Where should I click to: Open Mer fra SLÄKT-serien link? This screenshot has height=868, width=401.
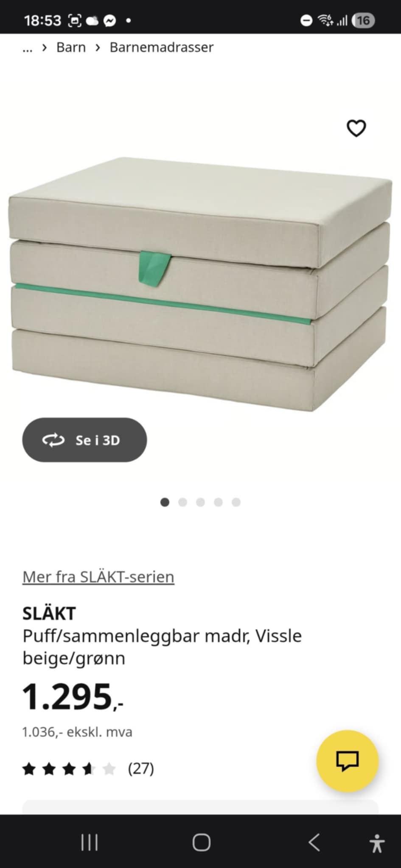98,577
